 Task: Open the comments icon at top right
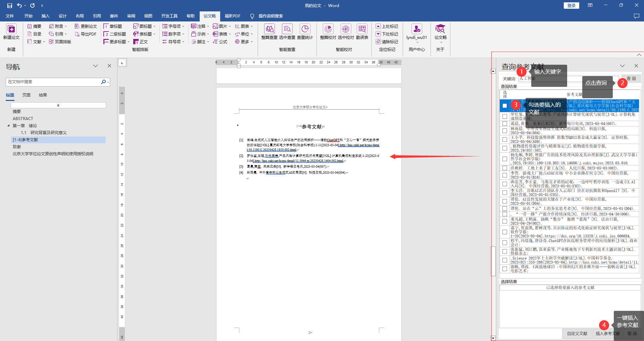636,16
